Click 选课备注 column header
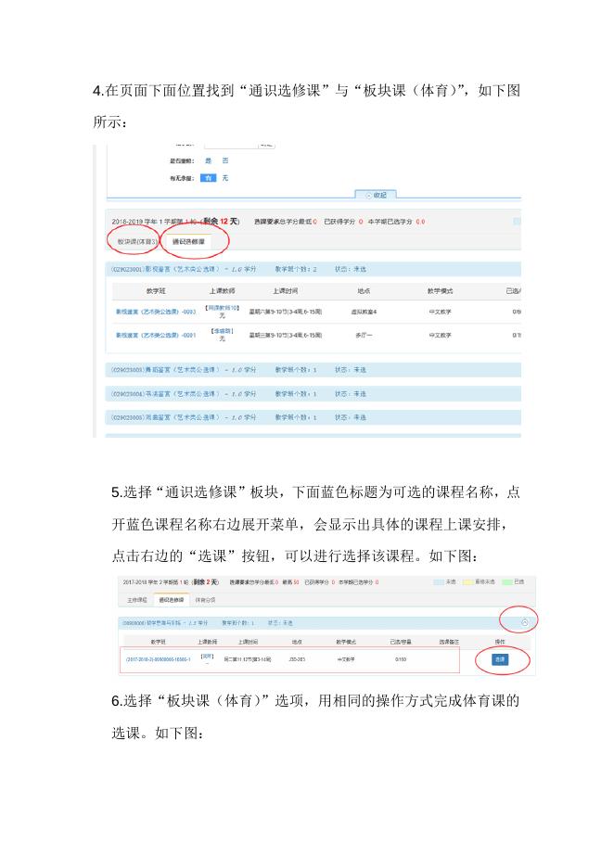The width and height of the screenshot is (614, 868). pos(449,642)
